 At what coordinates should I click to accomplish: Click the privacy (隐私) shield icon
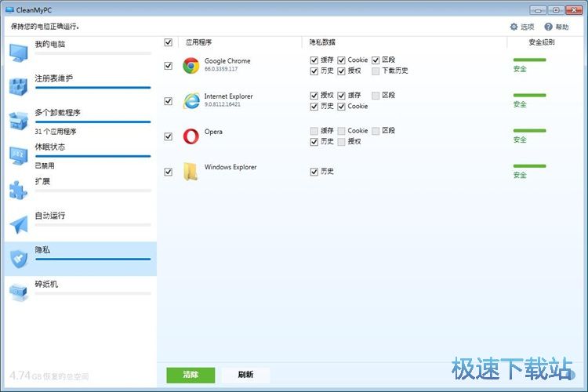tap(18, 259)
